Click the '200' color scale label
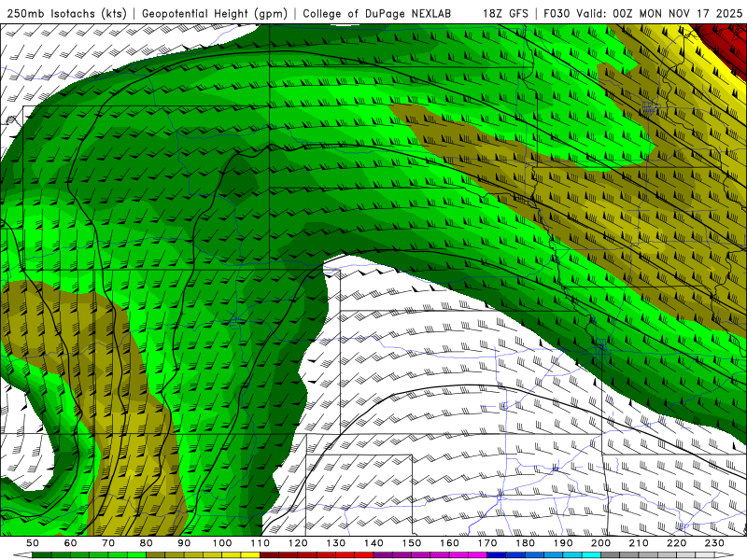Screen dimensions: 747x560 (600, 543)
